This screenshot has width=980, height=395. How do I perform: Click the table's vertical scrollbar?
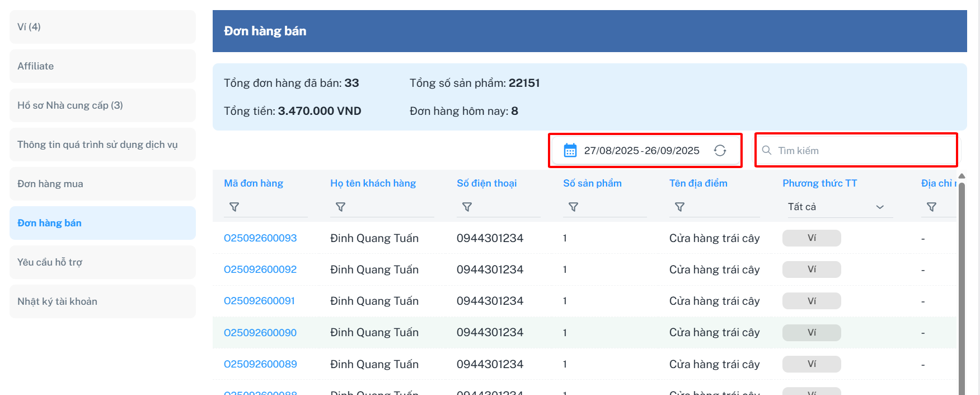[962, 280]
